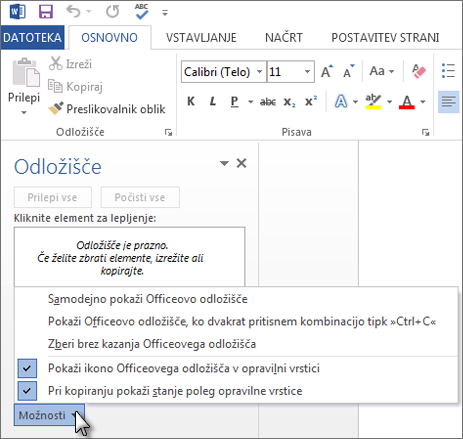The height and width of the screenshot is (439, 463).
Task: Switch to the VSTAVLJANJE tab
Action: pos(201,37)
